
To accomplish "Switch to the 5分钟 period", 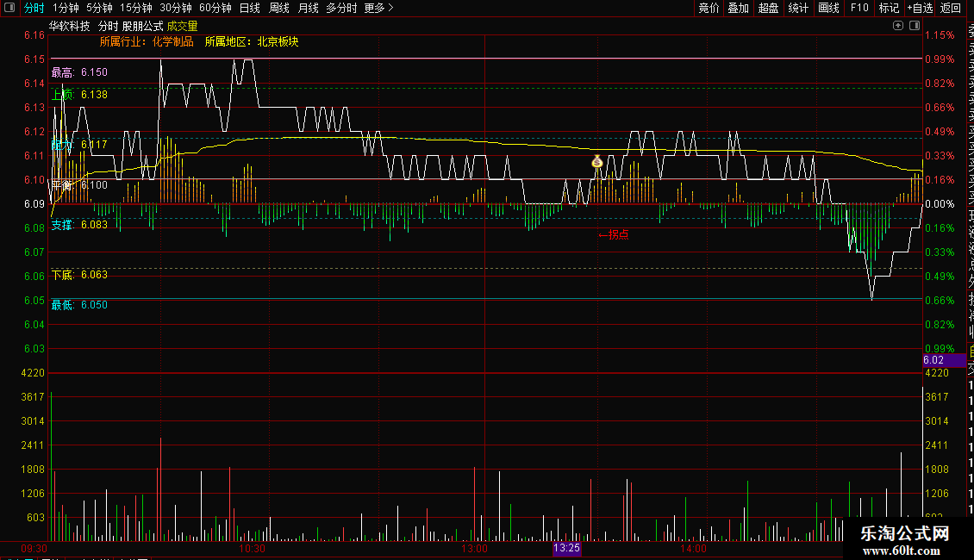I will click(99, 8).
